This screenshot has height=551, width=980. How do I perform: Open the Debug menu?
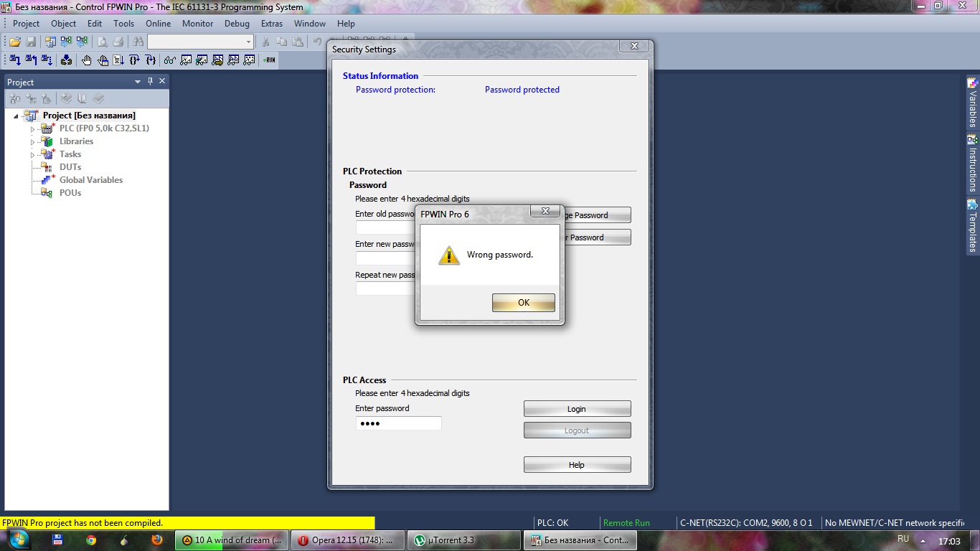pyautogui.click(x=237, y=24)
